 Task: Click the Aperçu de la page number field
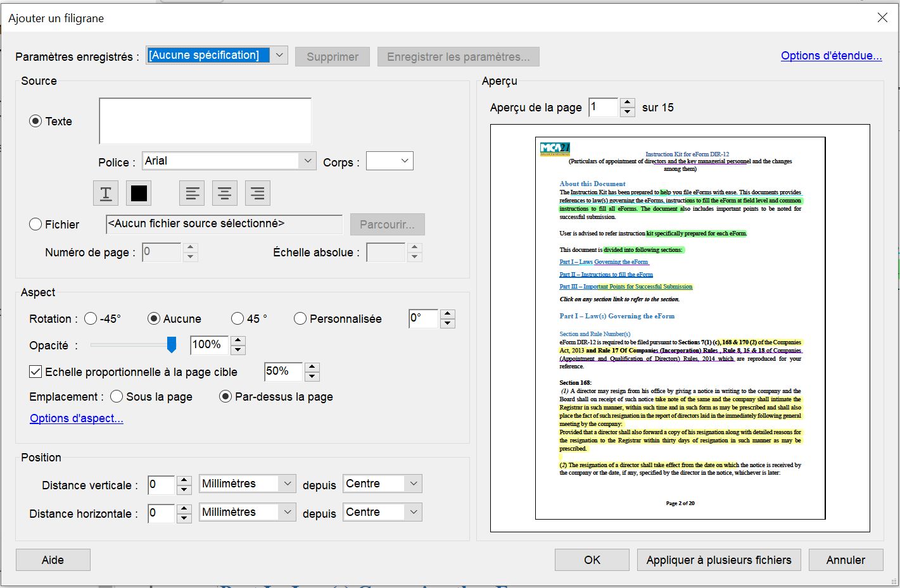603,107
